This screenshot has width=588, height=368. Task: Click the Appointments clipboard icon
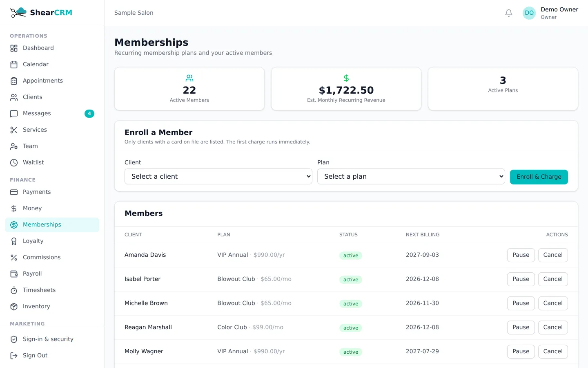[x=14, y=81]
